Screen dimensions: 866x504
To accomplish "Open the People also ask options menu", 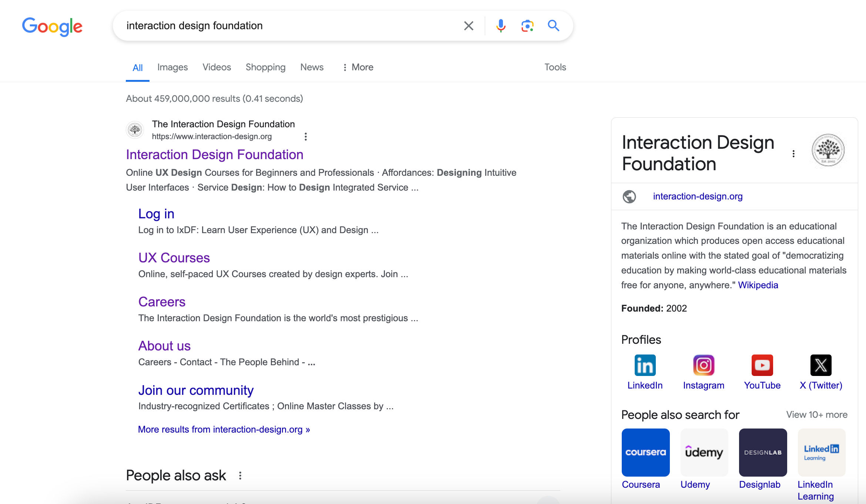I will pos(241,476).
